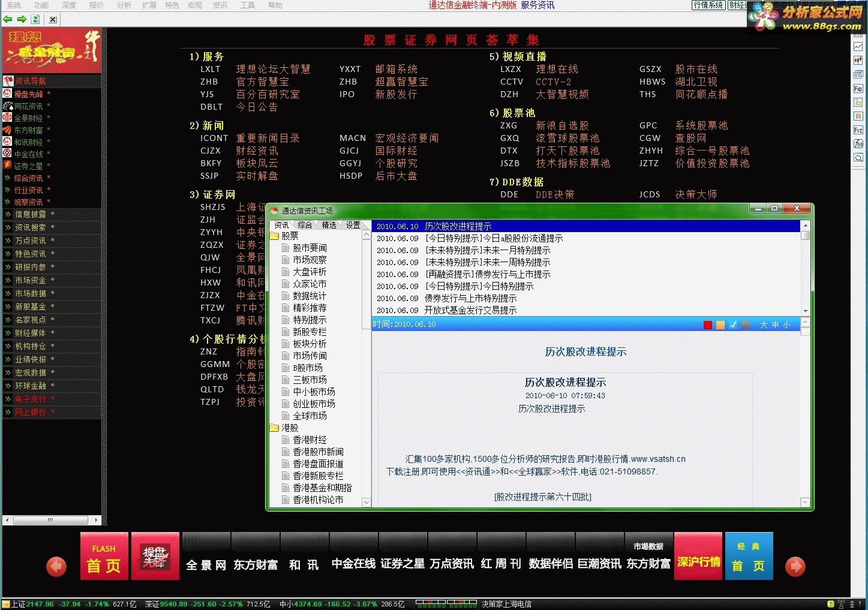Screen dimensions: 868x610
Task: Click the f(x) formula icon in right sidebar
Action: (858, 144)
